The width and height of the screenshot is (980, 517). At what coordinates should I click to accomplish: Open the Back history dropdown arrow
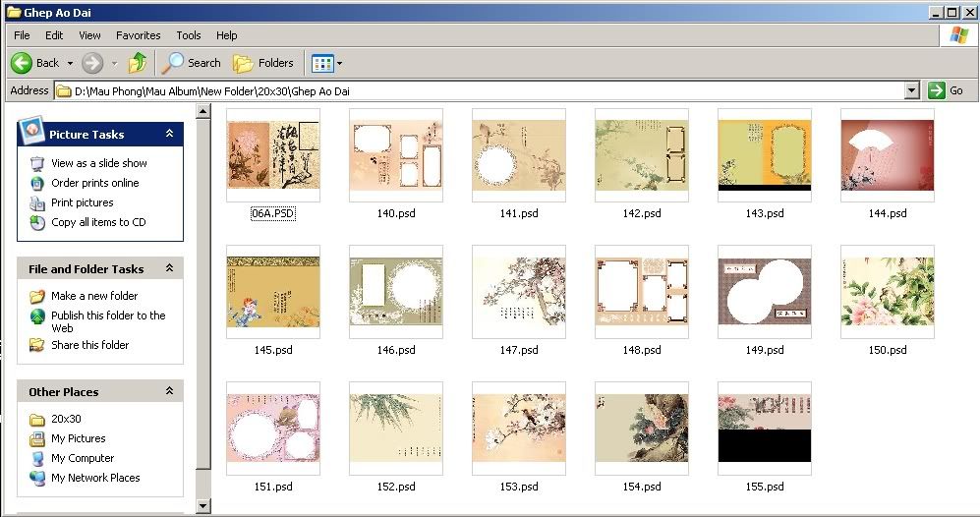(70, 63)
